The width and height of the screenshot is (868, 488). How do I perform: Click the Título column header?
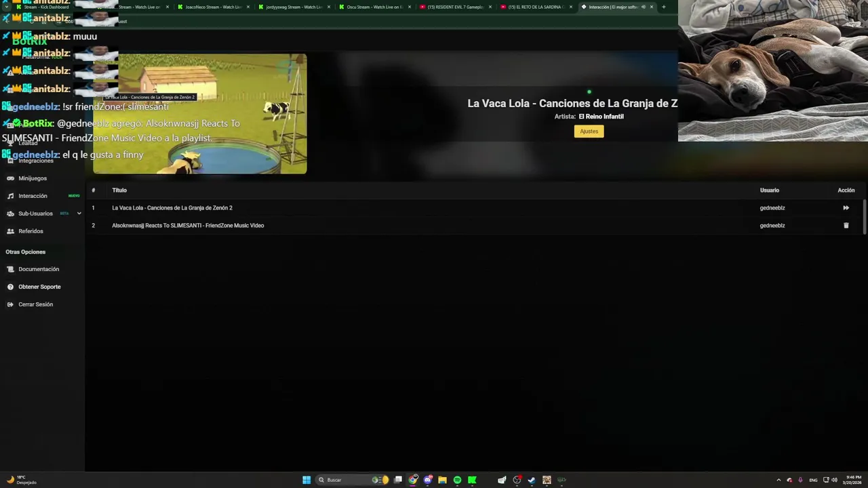[119, 190]
